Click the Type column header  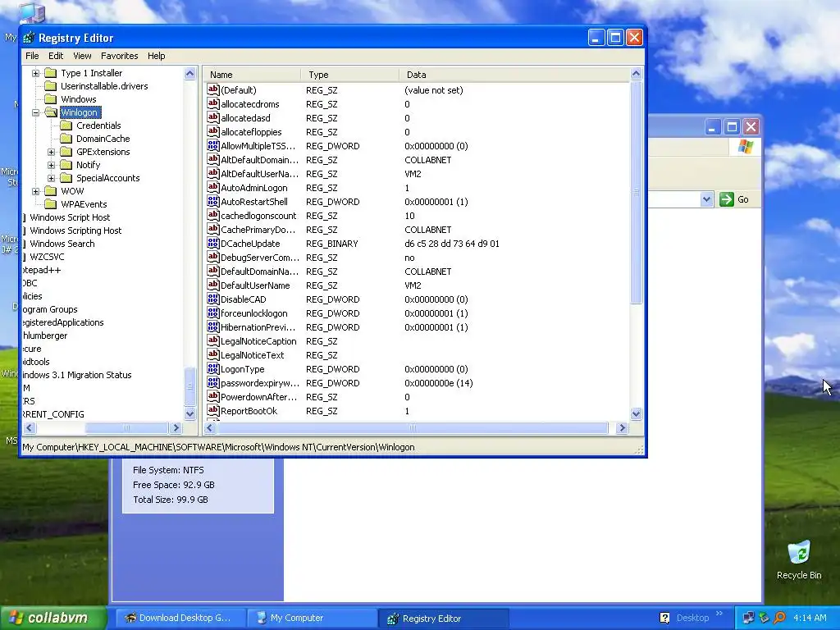point(350,75)
